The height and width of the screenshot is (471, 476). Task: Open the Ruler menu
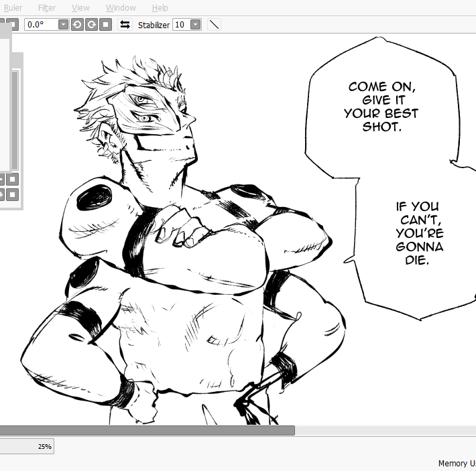(x=13, y=8)
